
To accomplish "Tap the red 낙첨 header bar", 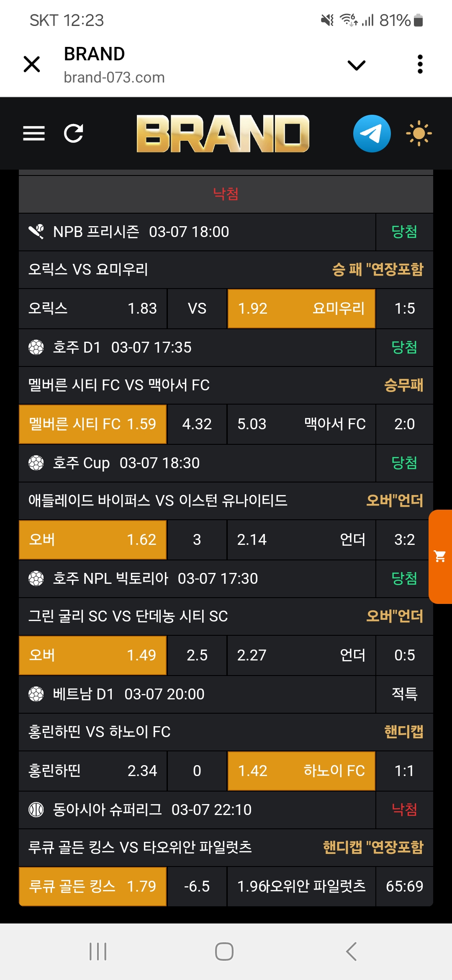I will click(226, 194).
